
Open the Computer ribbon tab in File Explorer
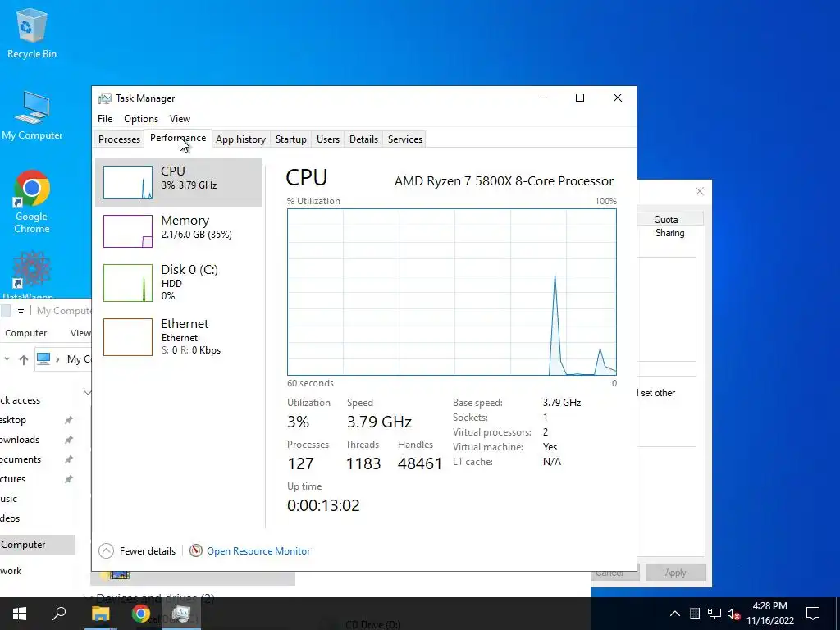point(25,333)
